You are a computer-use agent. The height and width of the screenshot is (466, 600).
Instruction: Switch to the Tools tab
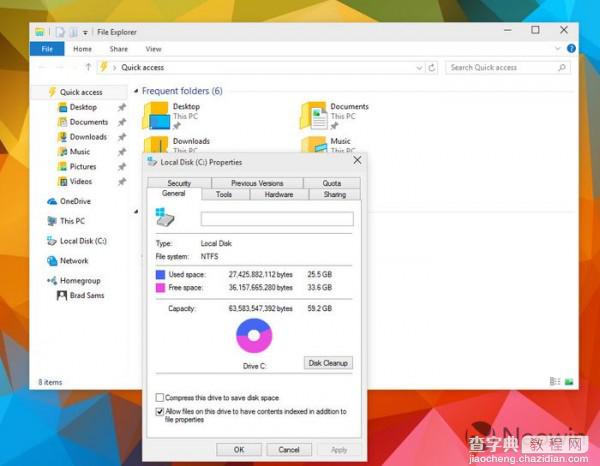(224, 194)
